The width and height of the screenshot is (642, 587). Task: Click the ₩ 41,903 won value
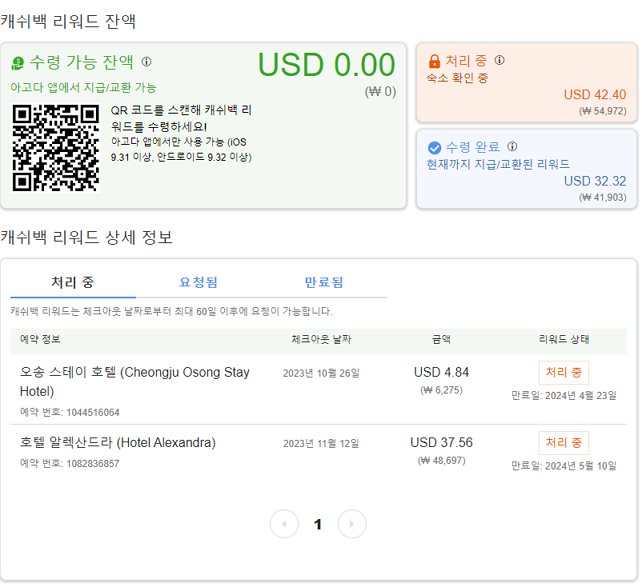[602, 197]
